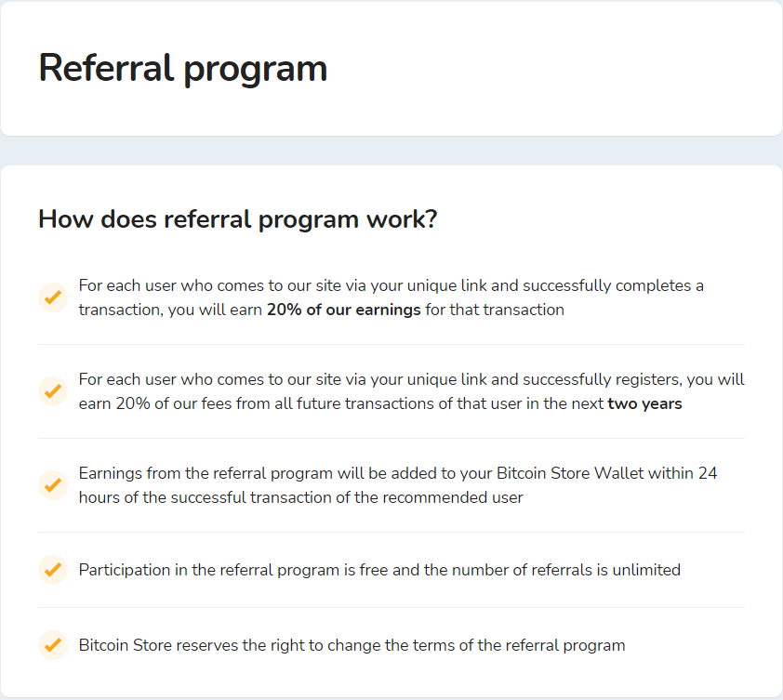Click the sentence about Bitcoin Store changing terms
This screenshot has width=783, height=700.
click(352, 645)
